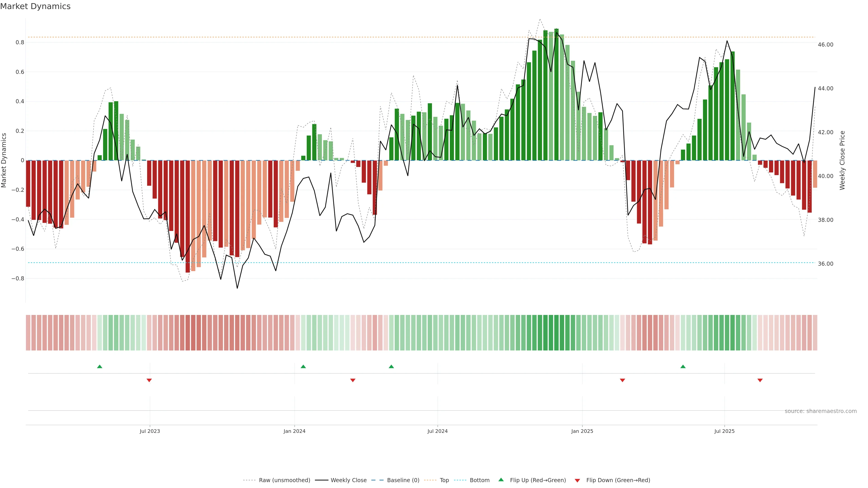Image resolution: width=868 pixels, height=488 pixels.
Task: Click the Market Dynamics chart title
Action: [35, 6]
